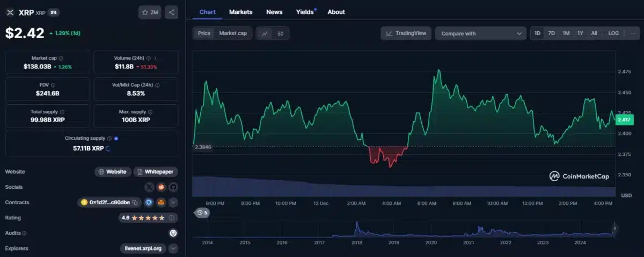Open the TradingView chart button
The height and width of the screenshot is (257, 644).
tap(406, 33)
